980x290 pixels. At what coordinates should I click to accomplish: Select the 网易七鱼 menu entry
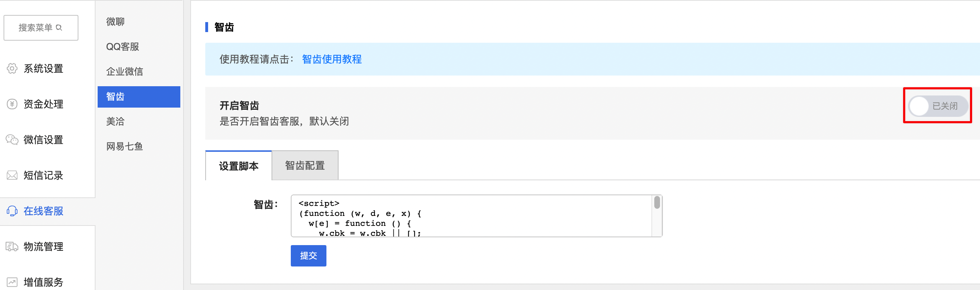pyautogui.click(x=124, y=146)
